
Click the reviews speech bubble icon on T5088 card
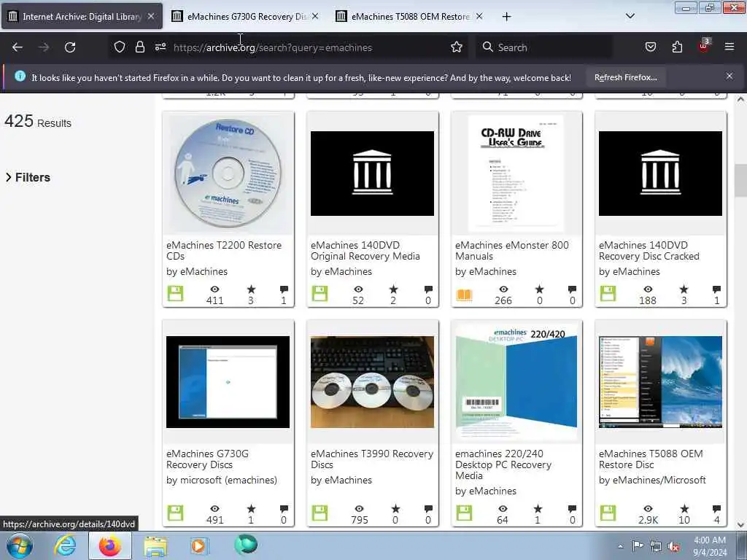click(x=716, y=509)
